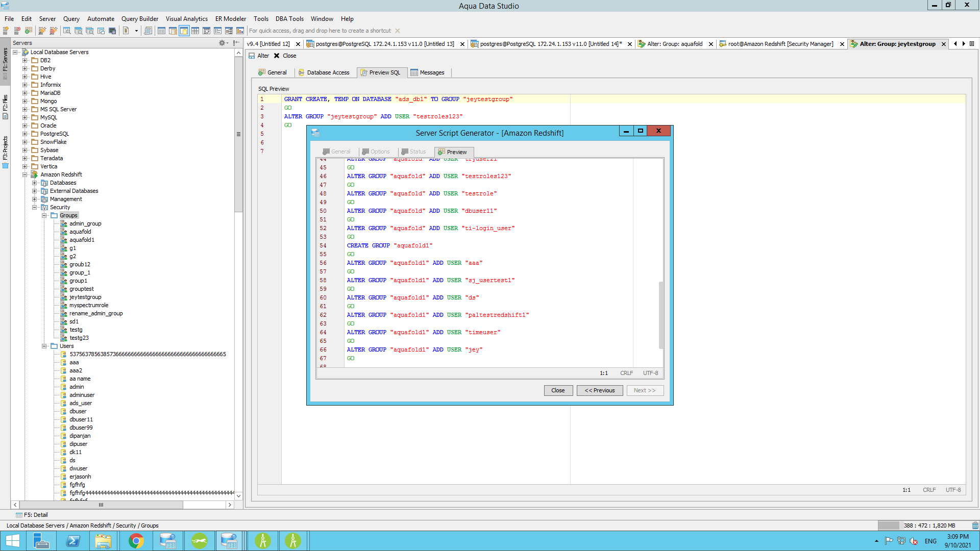Click the Disconnect Server plug icon

54,31
